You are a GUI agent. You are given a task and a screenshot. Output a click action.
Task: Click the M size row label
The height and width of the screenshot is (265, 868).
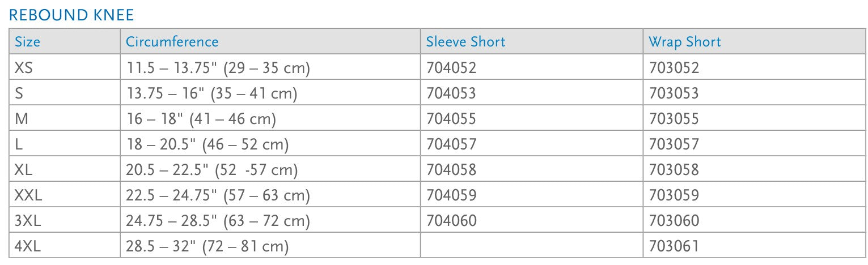coord(20,119)
